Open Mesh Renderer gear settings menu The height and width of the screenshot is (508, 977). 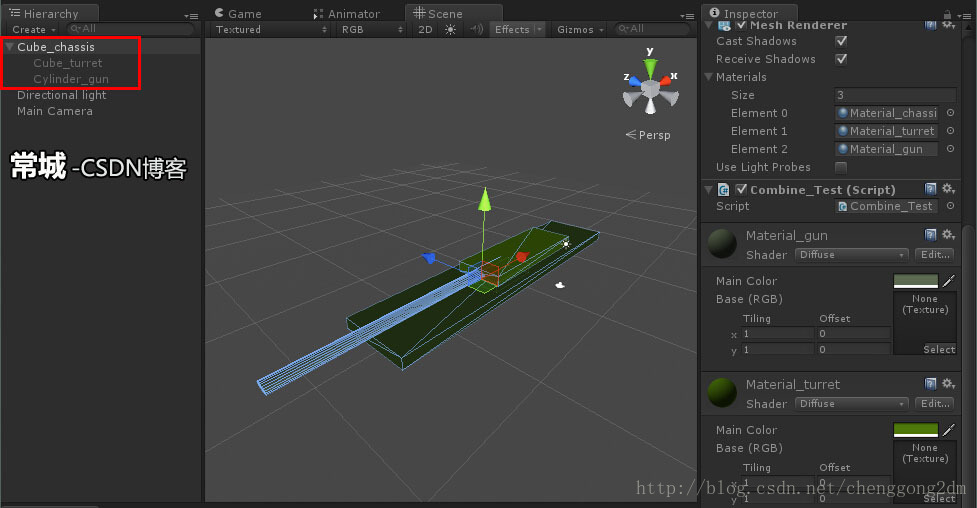click(948, 25)
